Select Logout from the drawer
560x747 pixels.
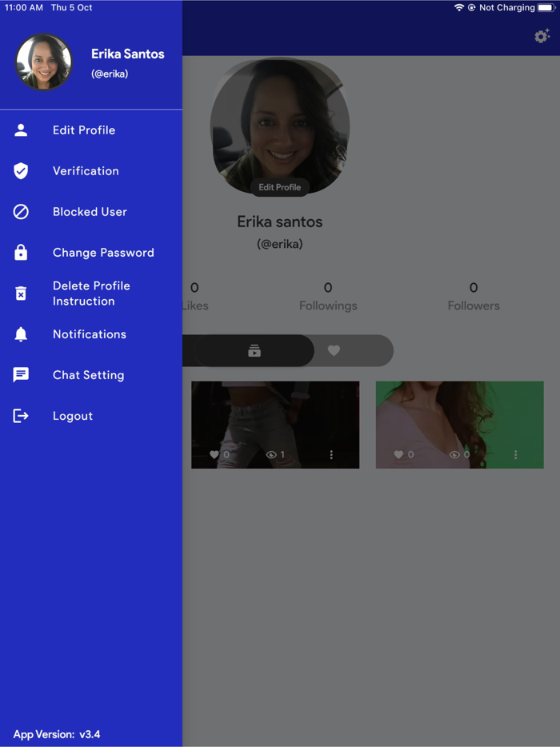click(91, 416)
